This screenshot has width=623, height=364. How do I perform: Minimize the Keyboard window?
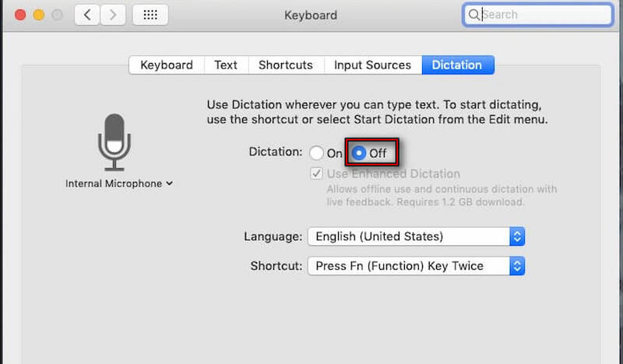tap(38, 15)
